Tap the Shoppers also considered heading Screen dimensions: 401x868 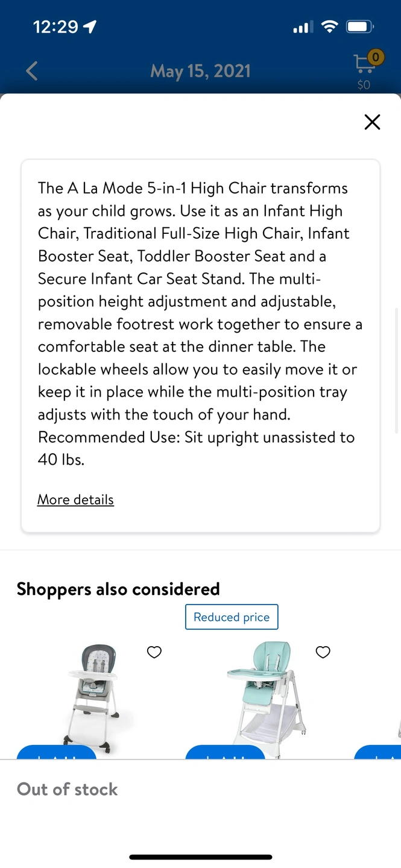tap(118, 589)
